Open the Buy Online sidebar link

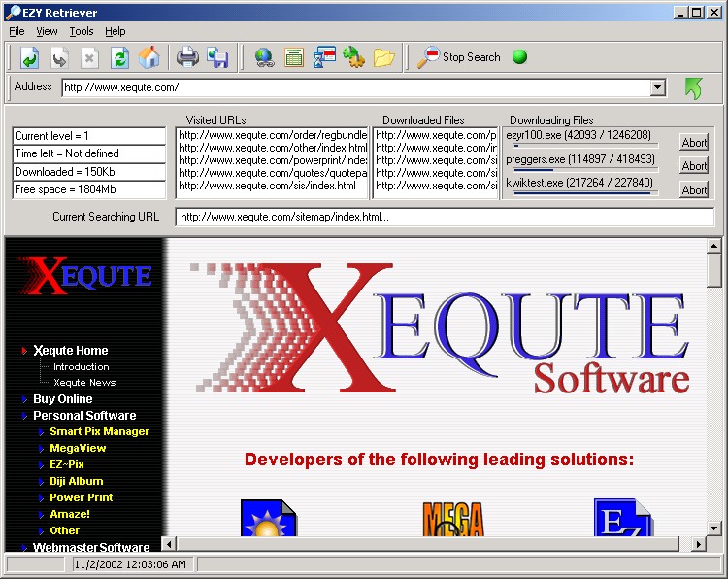[62, 399]
